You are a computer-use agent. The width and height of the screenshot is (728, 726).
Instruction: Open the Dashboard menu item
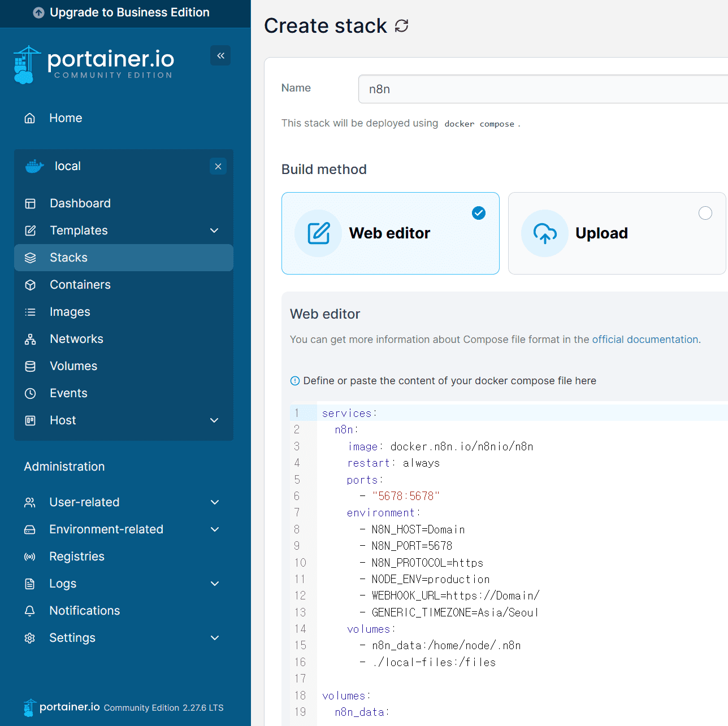(123, 203)
